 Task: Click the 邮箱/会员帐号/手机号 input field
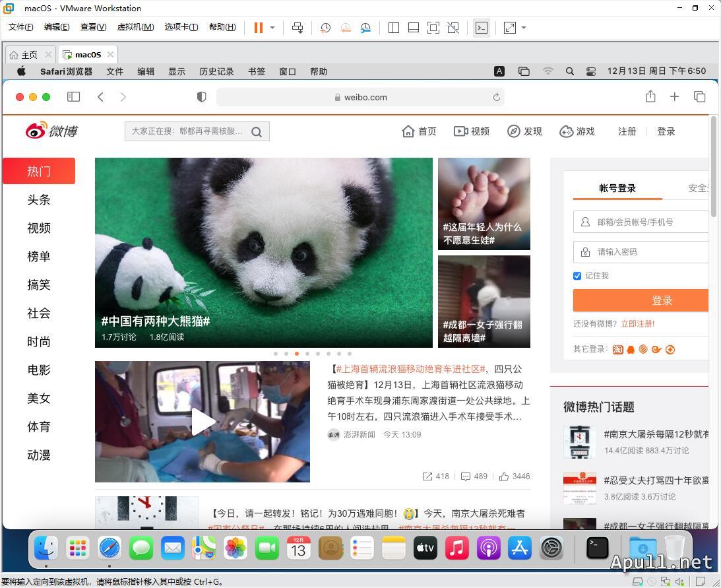pyautogui.click(x=641, y=222)
